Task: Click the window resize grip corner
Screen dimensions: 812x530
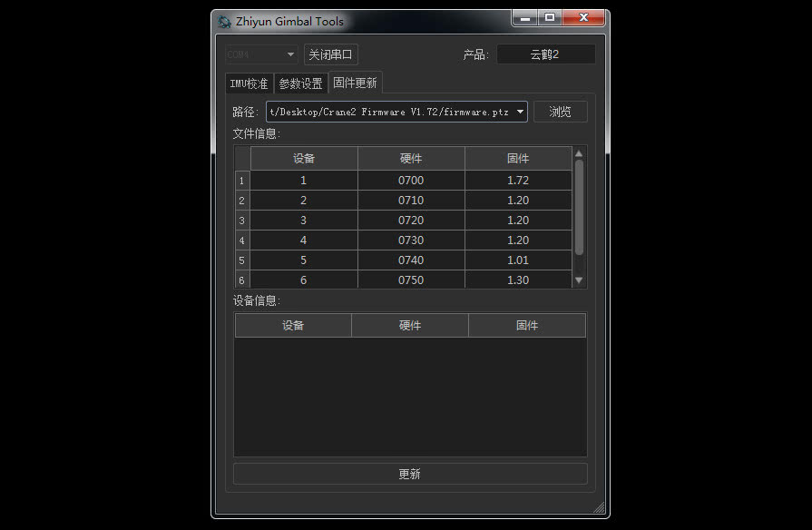Action: [599, 507]
